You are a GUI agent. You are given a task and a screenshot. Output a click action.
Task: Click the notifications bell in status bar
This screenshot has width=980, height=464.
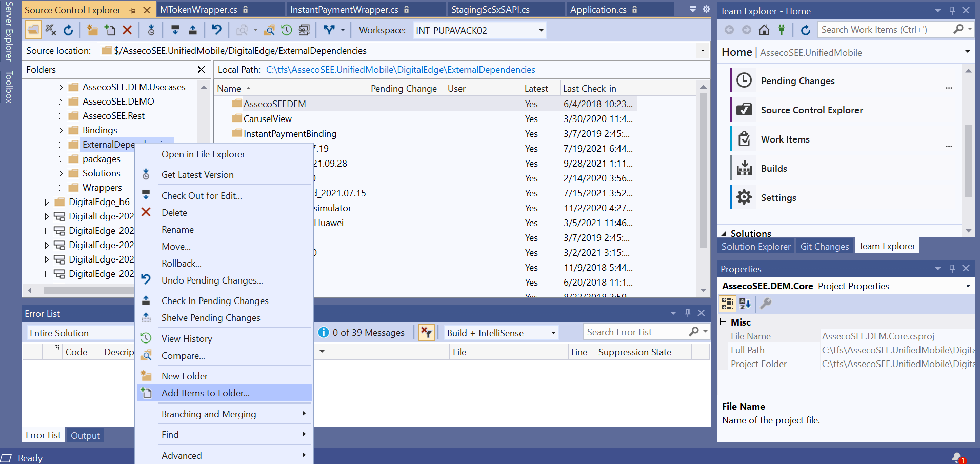pyautogui.click(x=958, y=458)
